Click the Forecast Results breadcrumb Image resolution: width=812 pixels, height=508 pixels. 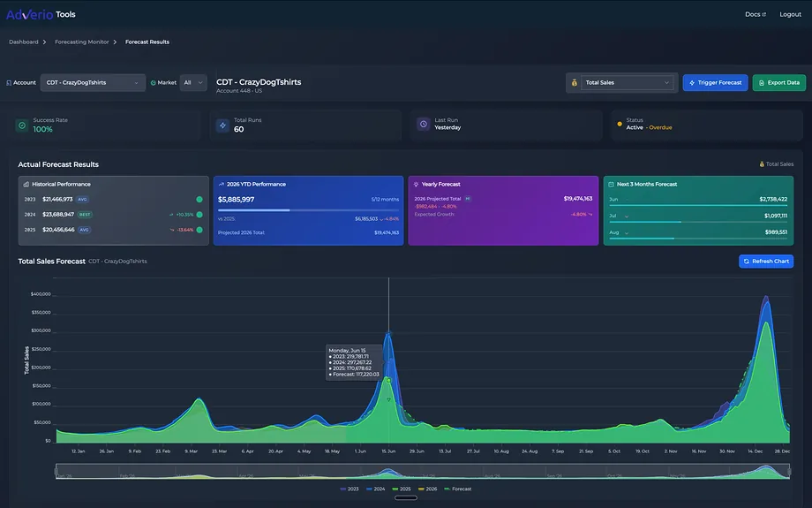point(147,42)
